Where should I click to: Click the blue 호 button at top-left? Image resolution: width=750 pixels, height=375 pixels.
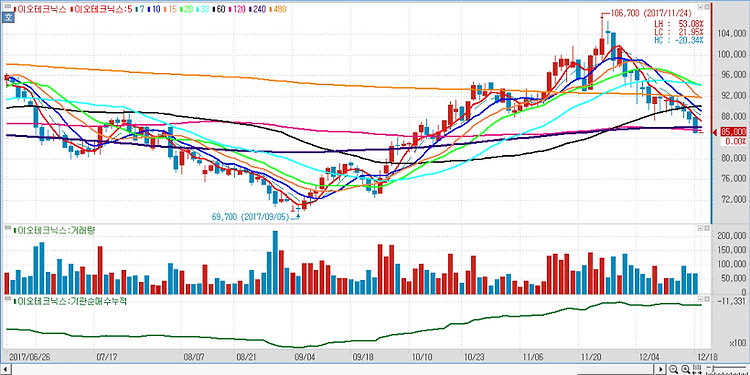pos(8,17)
